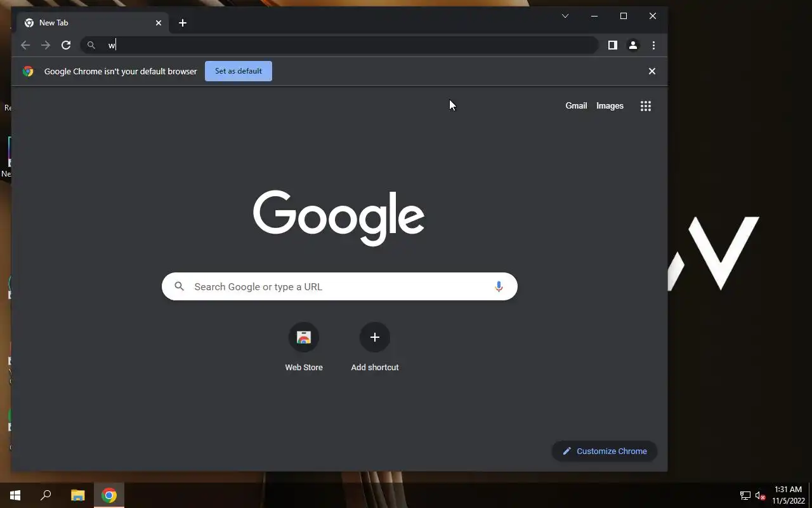
Task: Open the Chrome profile avatar icon
Action: click(633, 45)
